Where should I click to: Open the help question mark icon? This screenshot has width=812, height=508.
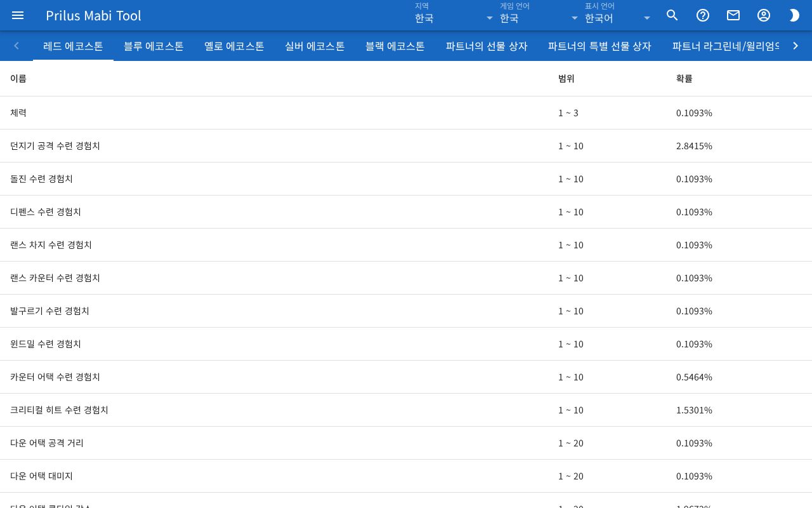[703, 15]
